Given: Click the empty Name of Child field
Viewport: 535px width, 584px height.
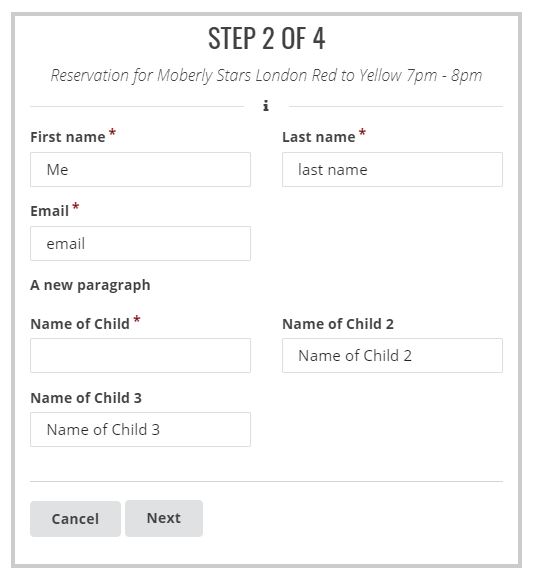Looking at the screenshot, I should point(140,355).
